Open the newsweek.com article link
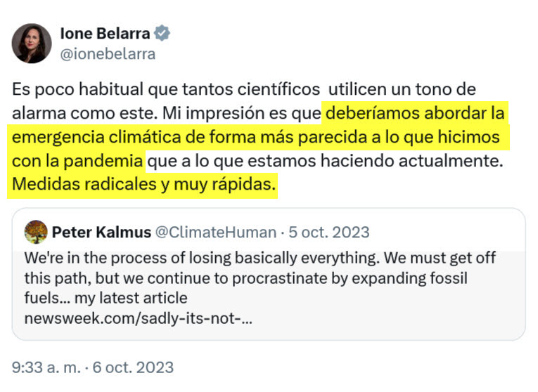 point(138,317)
